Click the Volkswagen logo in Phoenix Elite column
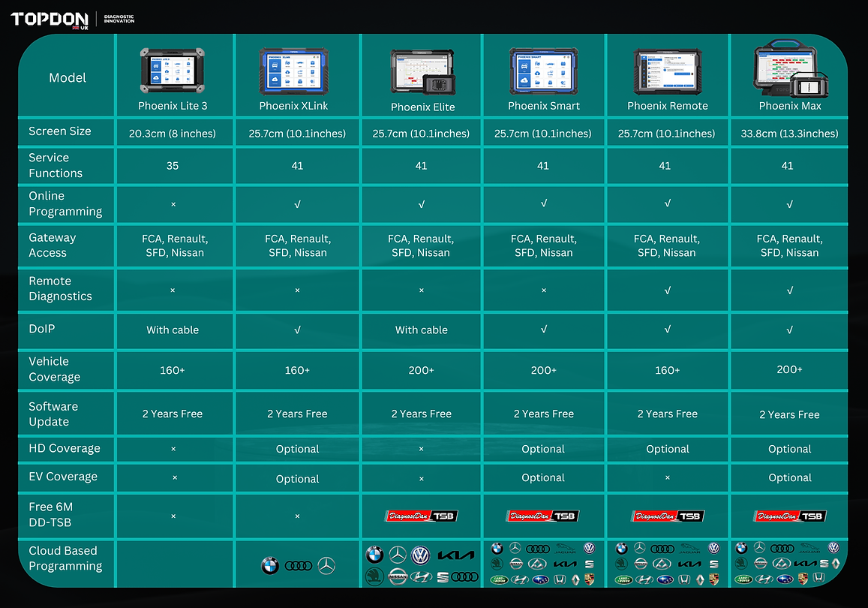The width and height of the screenshot is (868, 608). [x=421, y=555]
